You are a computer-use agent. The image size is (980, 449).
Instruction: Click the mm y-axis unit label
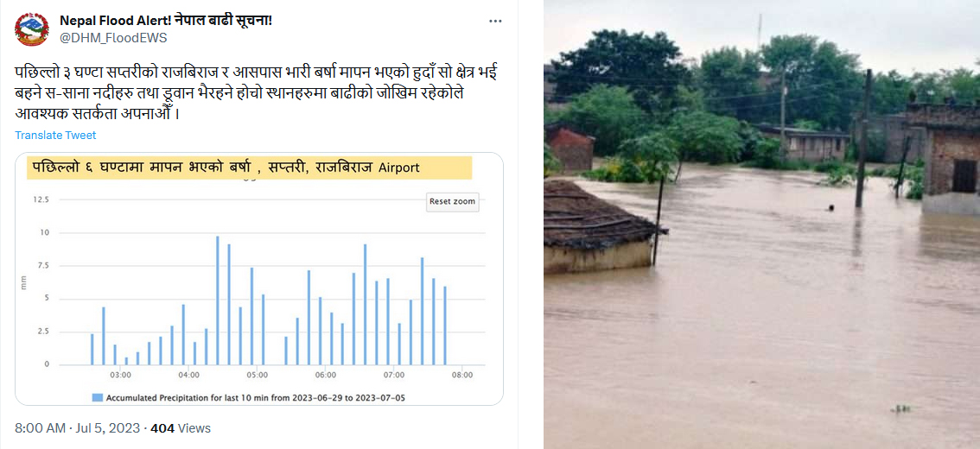coord(24,282)
